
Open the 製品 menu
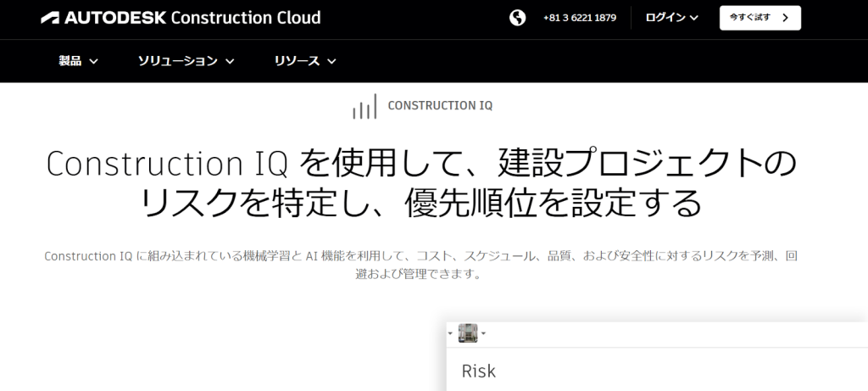tap(79, 61)
